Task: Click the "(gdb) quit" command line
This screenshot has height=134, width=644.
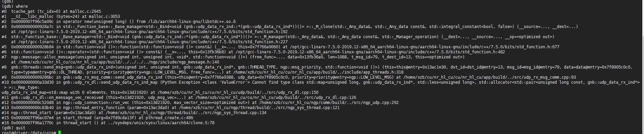Action: [x=14, y=128]
